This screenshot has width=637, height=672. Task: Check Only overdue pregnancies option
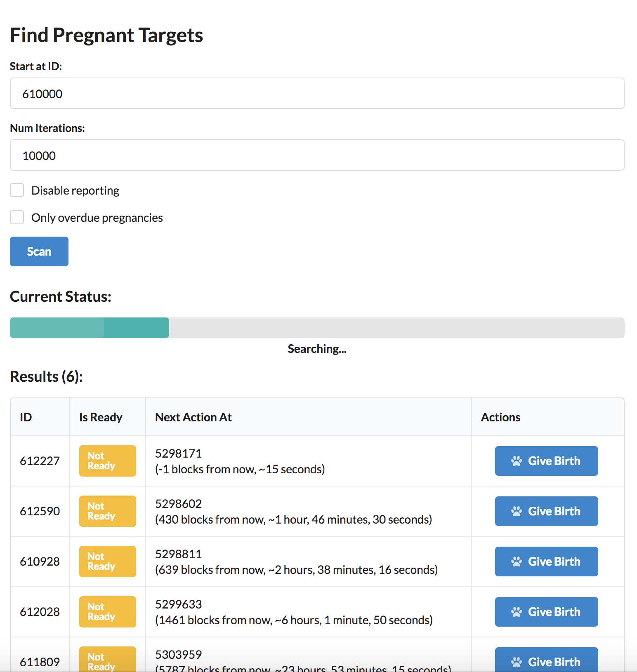tap(17, 218)
